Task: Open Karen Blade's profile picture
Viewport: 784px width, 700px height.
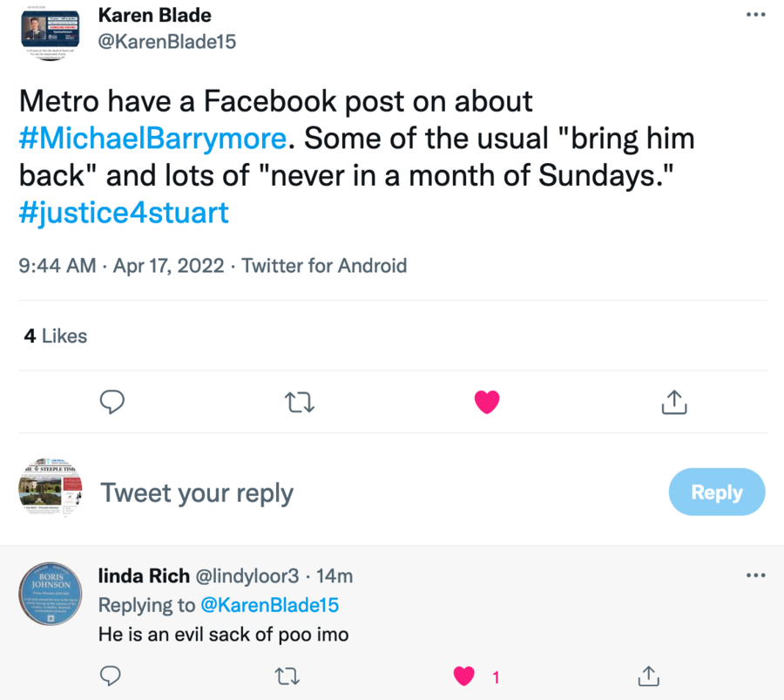Action: (51, 32)
